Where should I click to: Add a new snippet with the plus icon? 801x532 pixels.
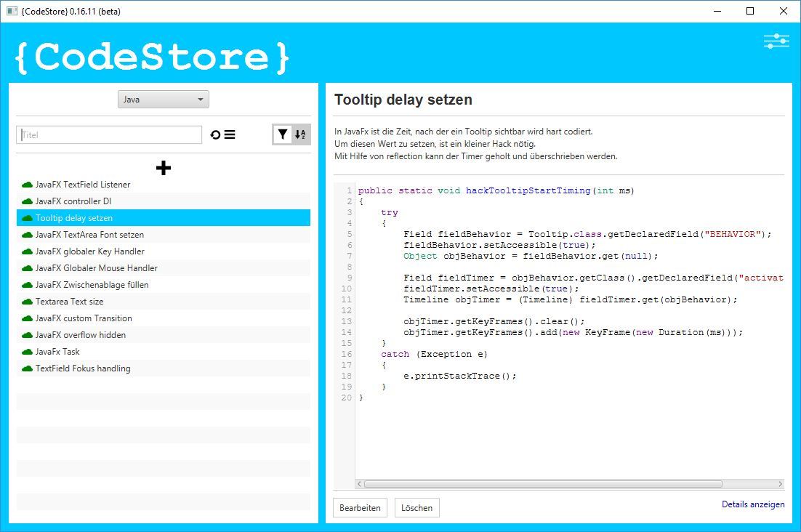point(163,168)
